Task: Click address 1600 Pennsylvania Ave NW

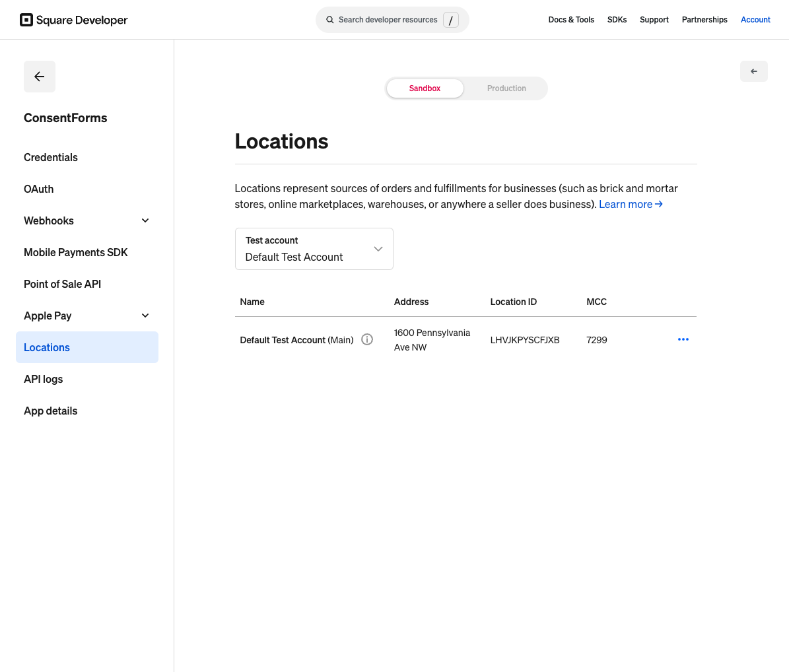Action: pos(432,340)
